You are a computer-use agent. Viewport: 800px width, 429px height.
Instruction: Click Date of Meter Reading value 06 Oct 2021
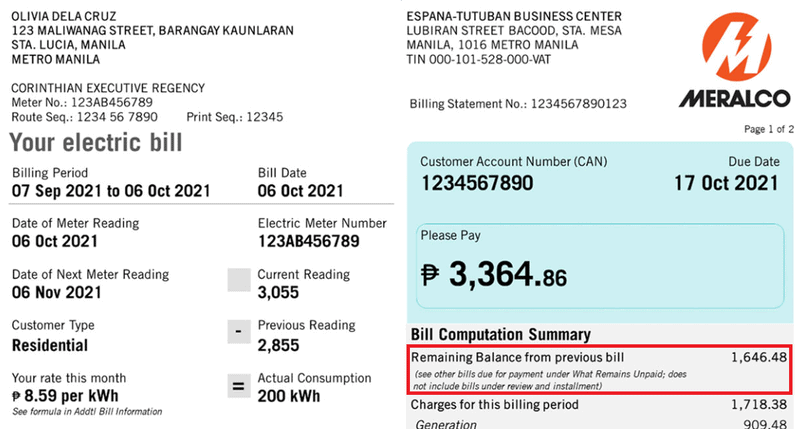tap(55, 241)
